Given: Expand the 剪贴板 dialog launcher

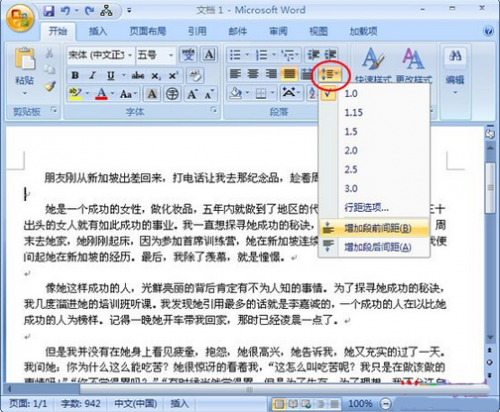Looking at the screenshot, I should click(54, 109).
